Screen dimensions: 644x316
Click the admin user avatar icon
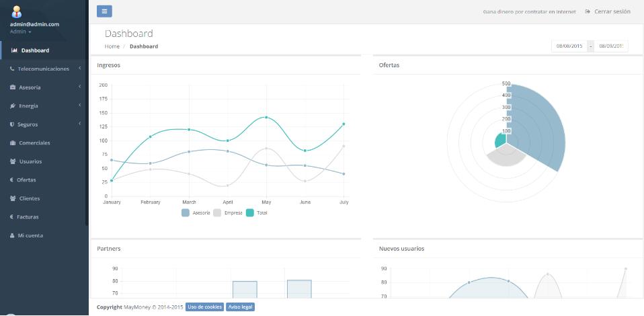[16, 12]
